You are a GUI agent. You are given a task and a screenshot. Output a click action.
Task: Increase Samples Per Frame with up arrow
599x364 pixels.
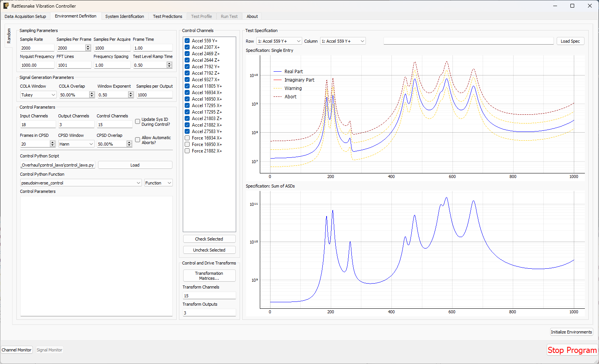(88, 47)
